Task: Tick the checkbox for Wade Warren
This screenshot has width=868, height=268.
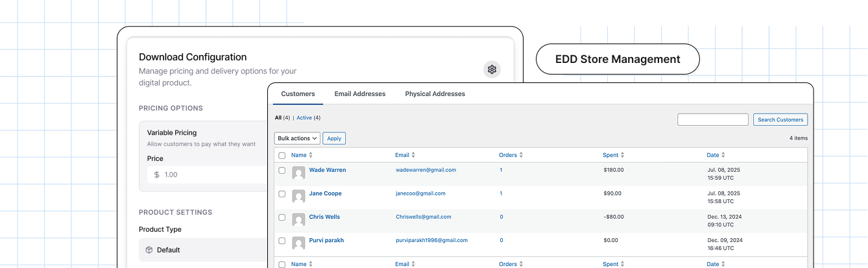Action: [282, 171]
